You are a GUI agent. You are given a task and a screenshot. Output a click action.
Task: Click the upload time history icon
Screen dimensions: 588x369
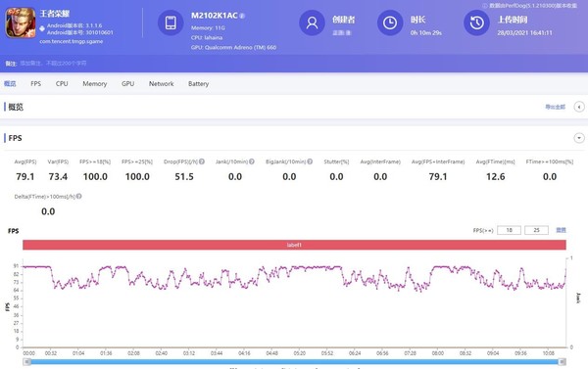tap(476, 23)
